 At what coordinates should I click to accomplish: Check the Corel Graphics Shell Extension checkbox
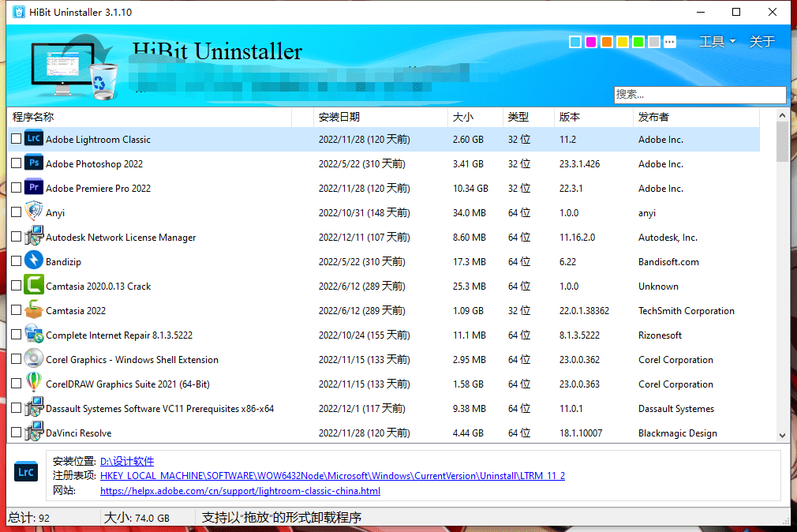point(17,358)
